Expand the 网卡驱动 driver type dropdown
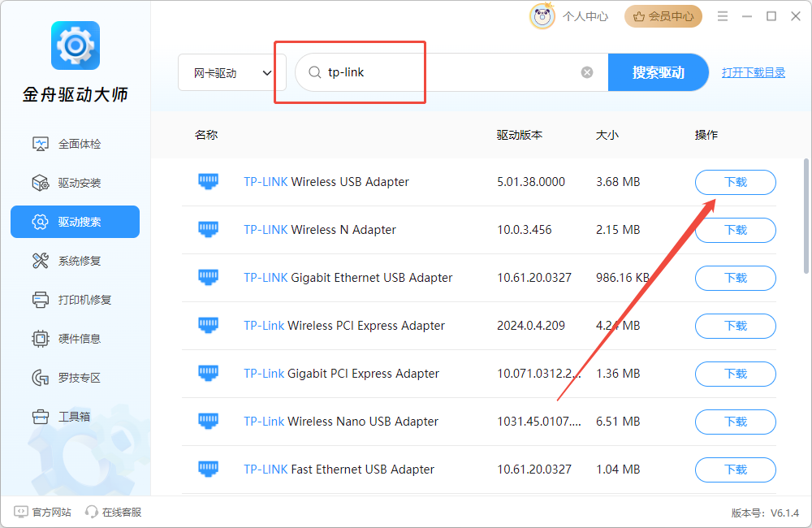The image size is (812, 528). click(x=232, y=72)
